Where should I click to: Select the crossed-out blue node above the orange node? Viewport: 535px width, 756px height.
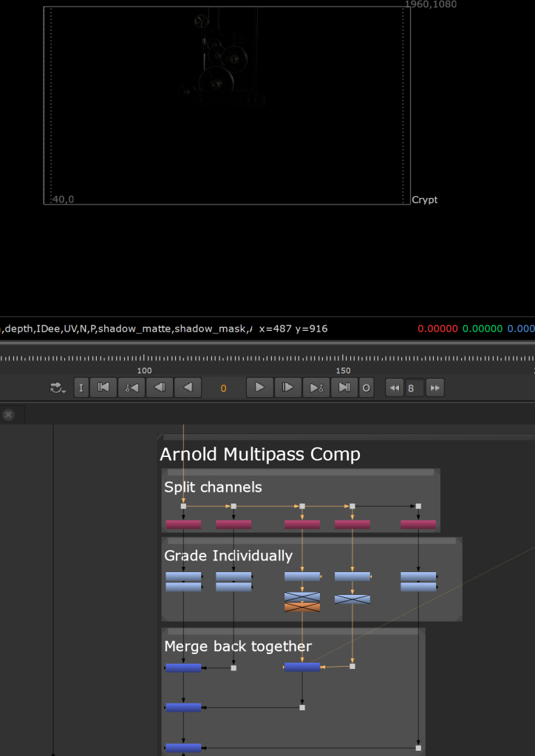point(302,597)
